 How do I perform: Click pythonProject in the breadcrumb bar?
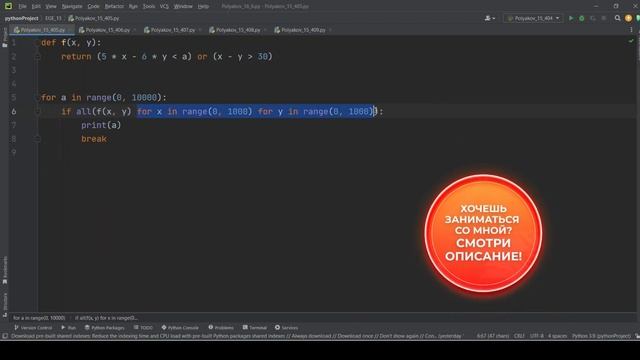[21, 18]
